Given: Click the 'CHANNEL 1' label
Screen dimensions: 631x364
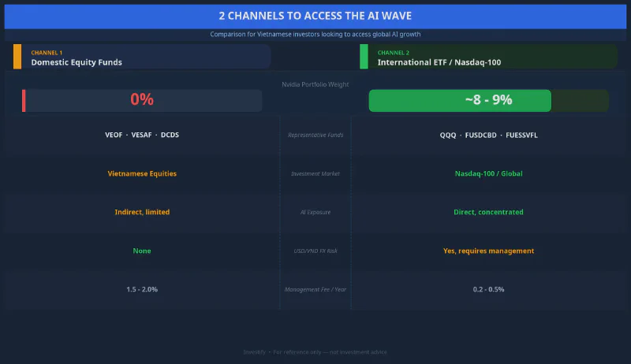Looking at the screenshot, I should coord(47,53).
